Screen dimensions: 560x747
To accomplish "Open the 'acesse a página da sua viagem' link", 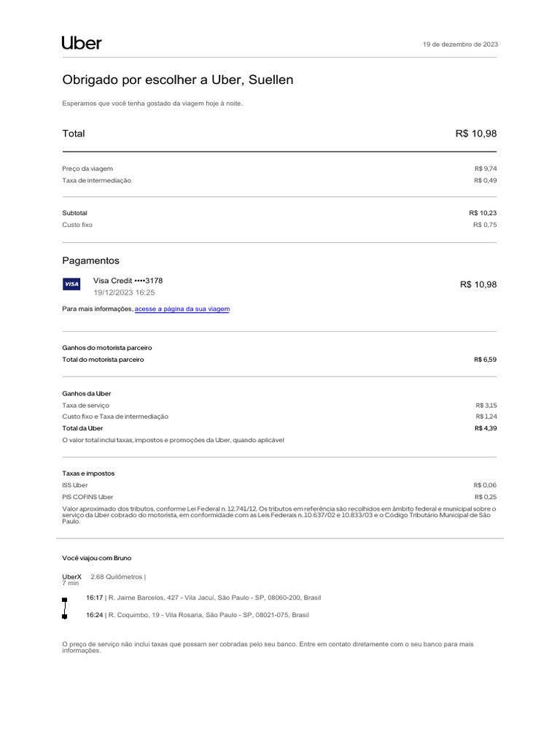I will pos(182,309).
